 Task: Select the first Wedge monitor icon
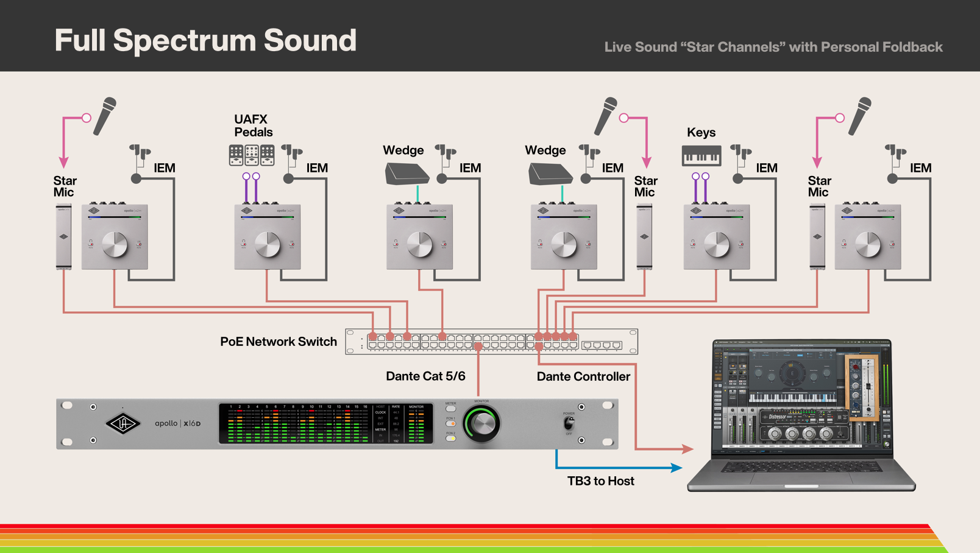click(x=406, y=174)
